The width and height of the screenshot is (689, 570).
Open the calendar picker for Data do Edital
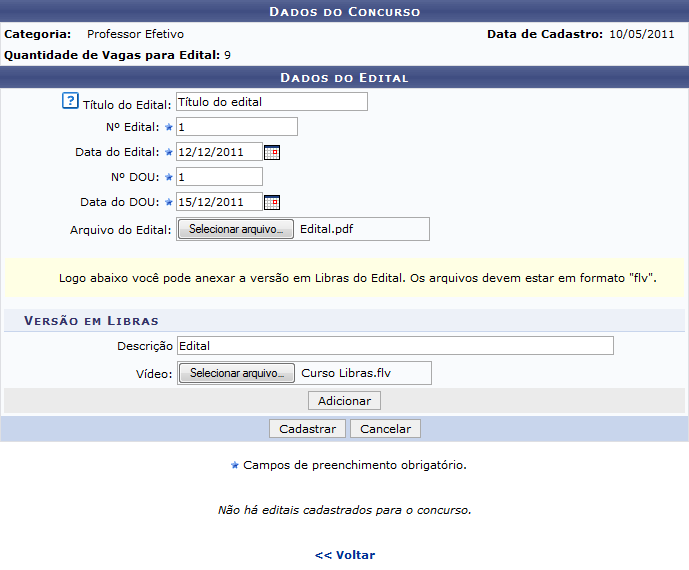[x=271, y=152]
